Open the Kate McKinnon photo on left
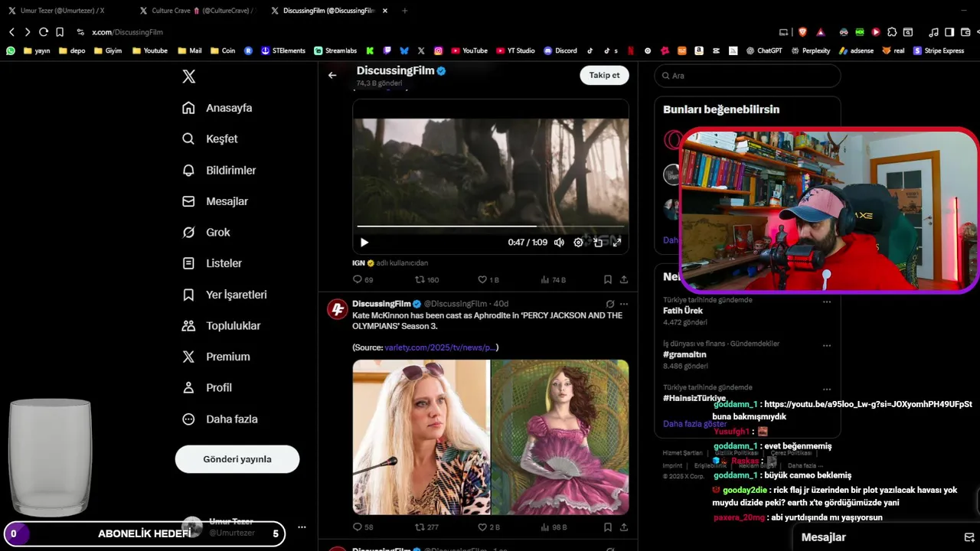The height and width of the screenshot is (551, 980). click(x=420, y=437)
